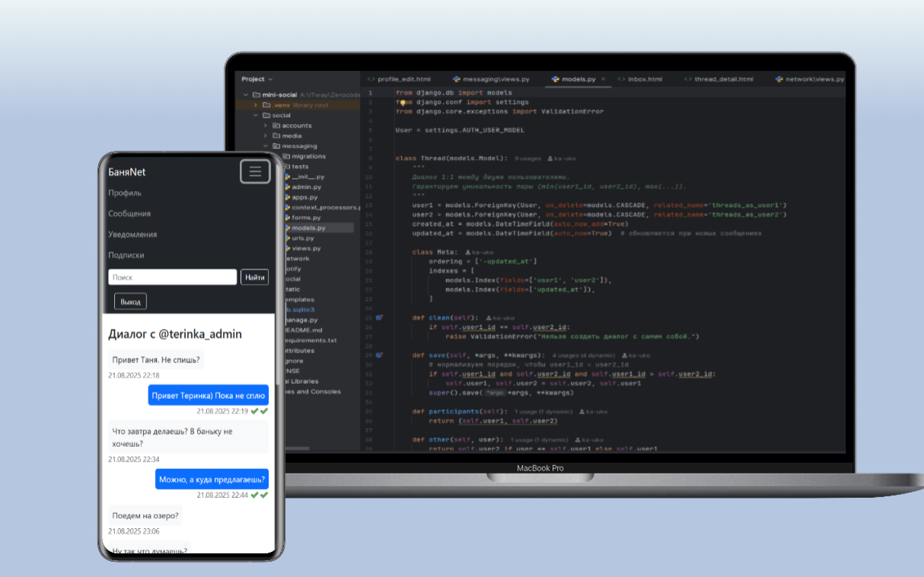924x577 pixels.
Task: Click the Python icon on messaging\views.py tab
Action: pyautogui.click(x=457, y=79)
